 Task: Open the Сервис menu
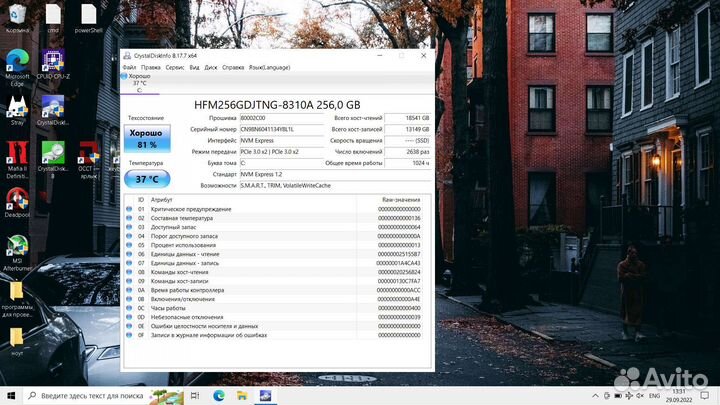174,68
